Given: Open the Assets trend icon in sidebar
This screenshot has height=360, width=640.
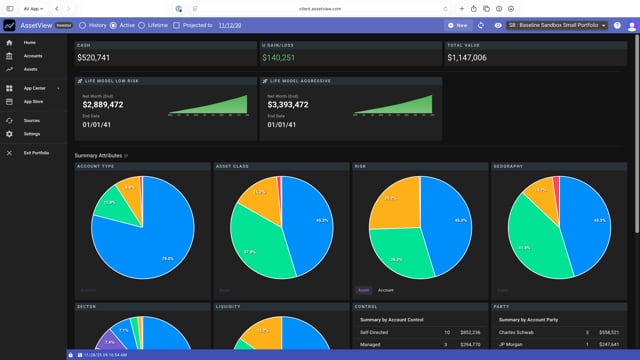Looking at the screenshot, I should click(x=9, y=69).
